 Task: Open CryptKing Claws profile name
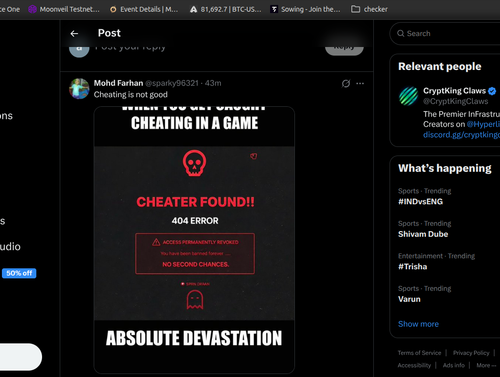tap(454, 91)
